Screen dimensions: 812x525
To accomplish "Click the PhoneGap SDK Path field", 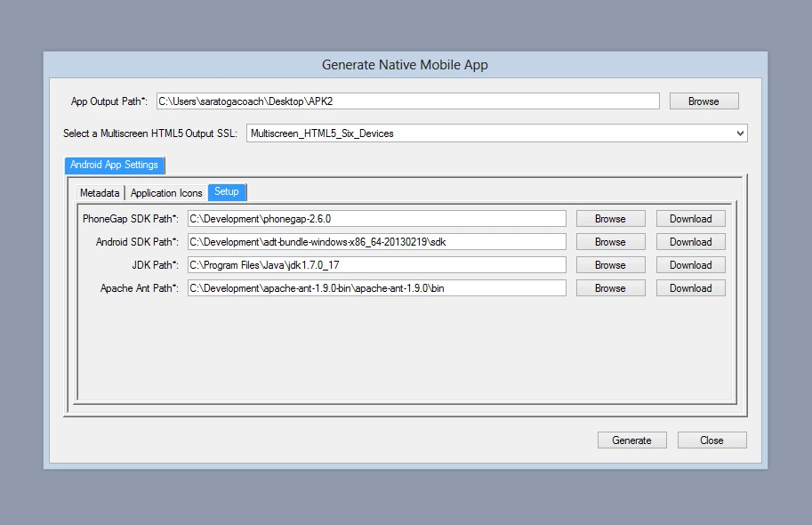I will coord(376,219).
